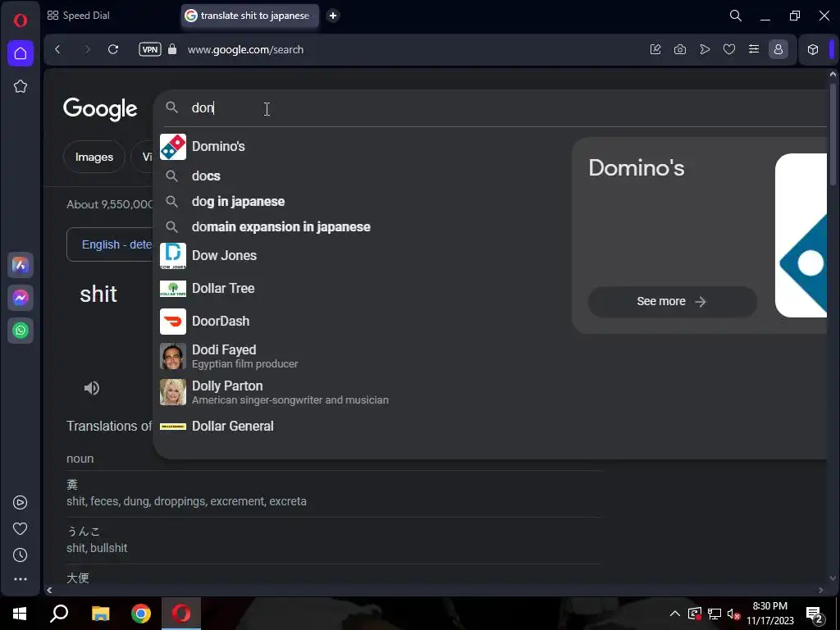This screenshot has width=840, height=630.
Task: Open the Opera main menu logo
Action: click(21, 21)
